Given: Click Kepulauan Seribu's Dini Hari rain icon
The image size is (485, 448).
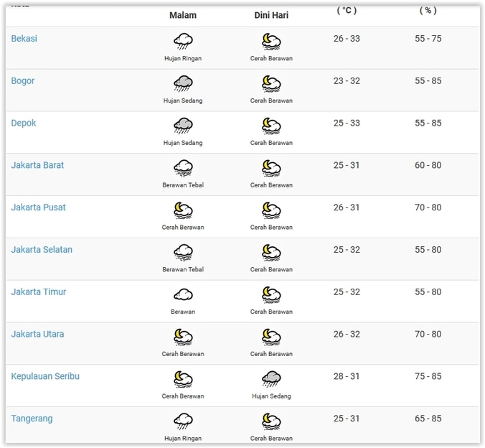Looking at the screenshot, I should (271, 378).
